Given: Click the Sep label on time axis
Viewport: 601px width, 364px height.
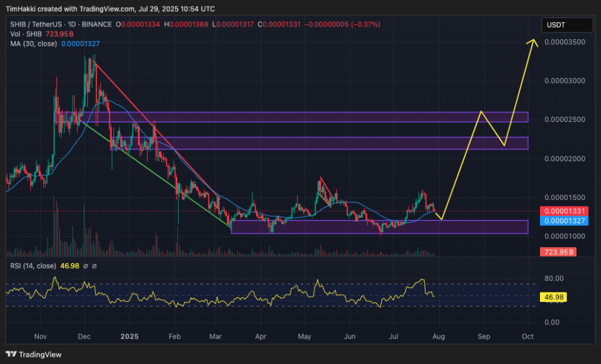Looking at the screenshot, I should 484,336.
